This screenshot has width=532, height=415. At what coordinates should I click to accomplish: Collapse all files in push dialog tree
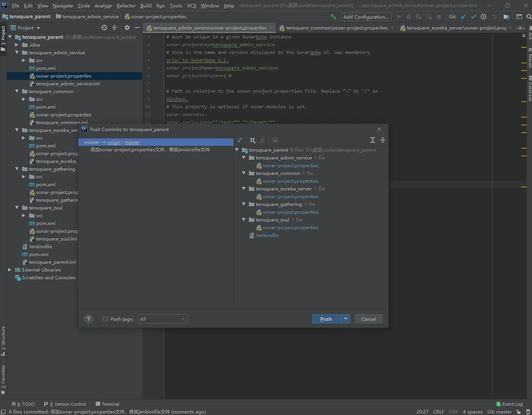coord(382,140)
